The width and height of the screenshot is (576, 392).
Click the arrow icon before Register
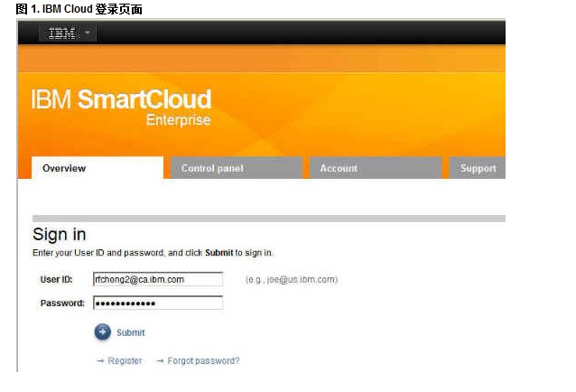point(100,361)
